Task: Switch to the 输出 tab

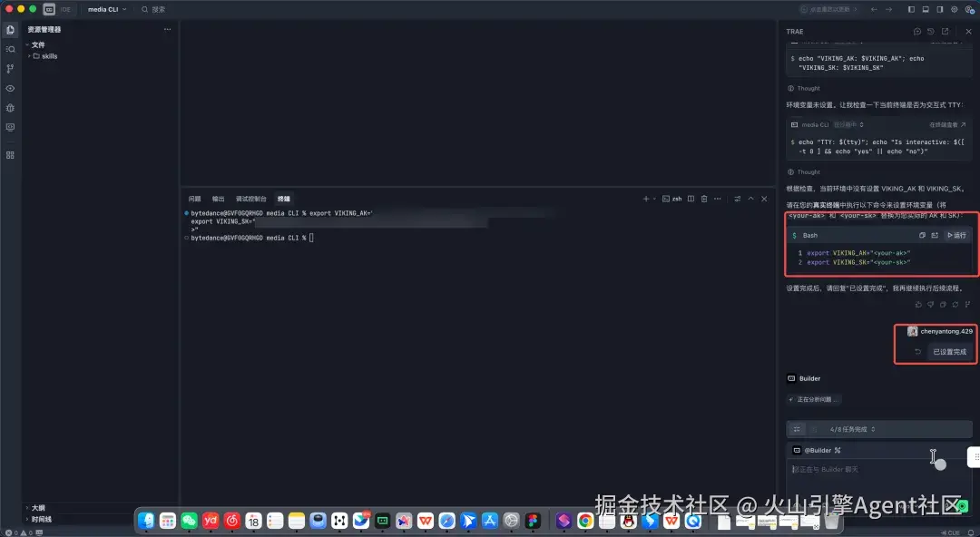Action: (x=218, y=199)
